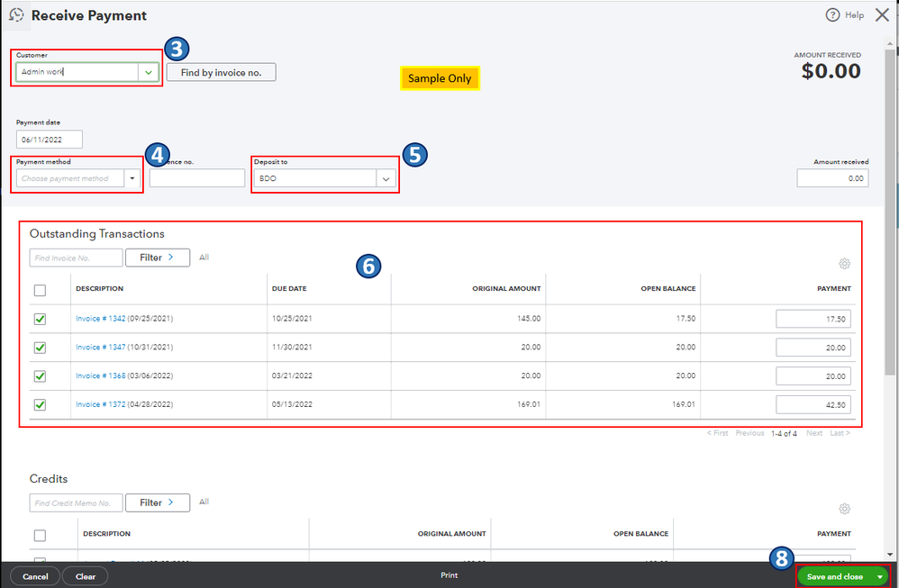The image size is (899, 588).
Task: Toggle select-all checkbox in Credits table
Action: tap(40, 535)
